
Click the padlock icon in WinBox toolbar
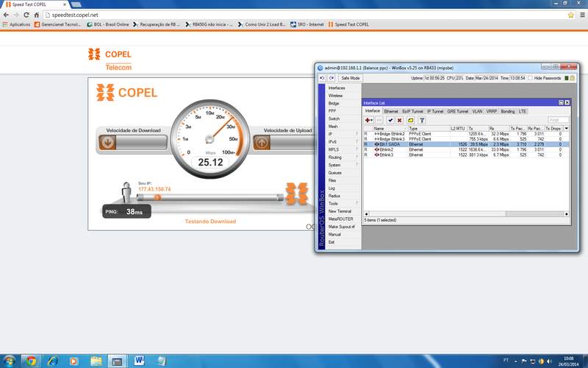pos(573,78)
